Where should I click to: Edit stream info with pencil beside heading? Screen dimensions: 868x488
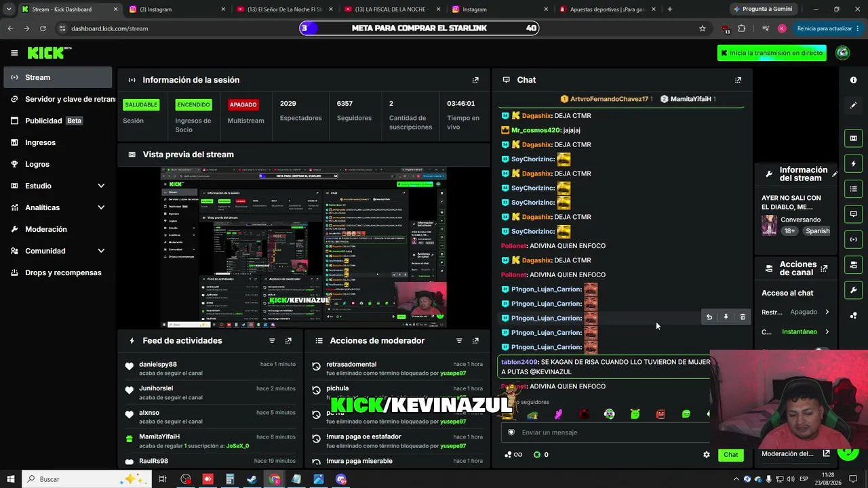[835, 174]
